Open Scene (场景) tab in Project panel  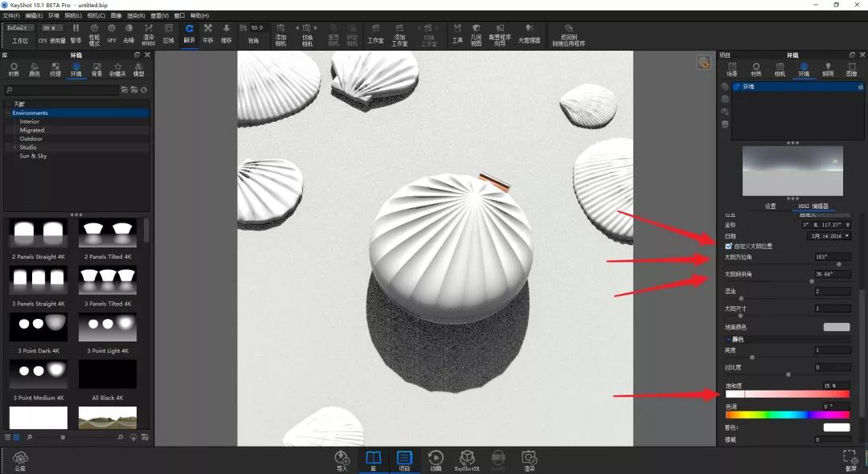732,70
